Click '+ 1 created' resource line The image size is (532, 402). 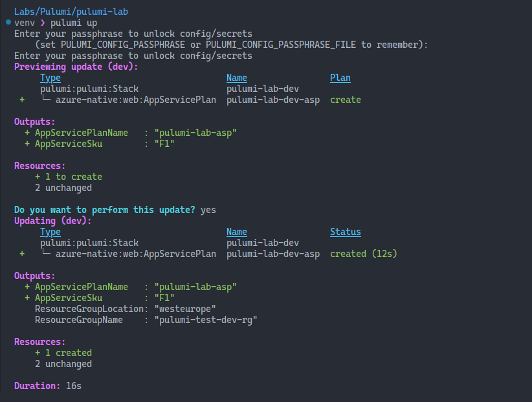tap(63, 353)
